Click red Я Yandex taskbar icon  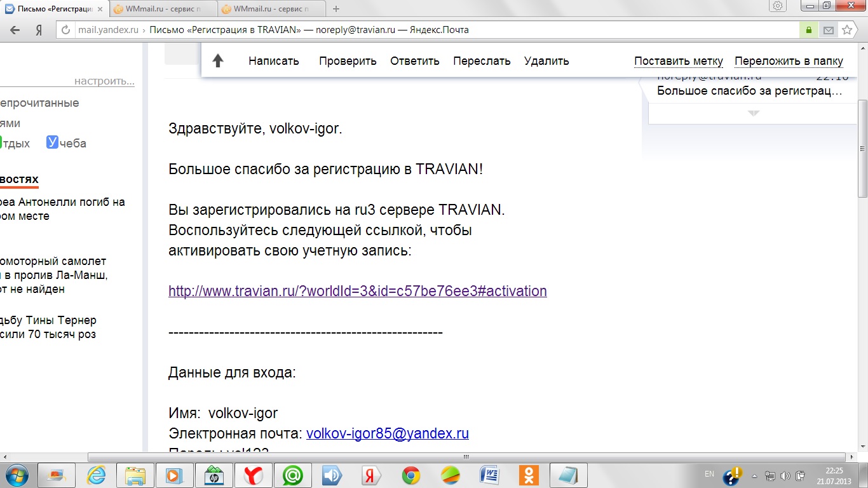pyautogui.click(x=371, y=475)
